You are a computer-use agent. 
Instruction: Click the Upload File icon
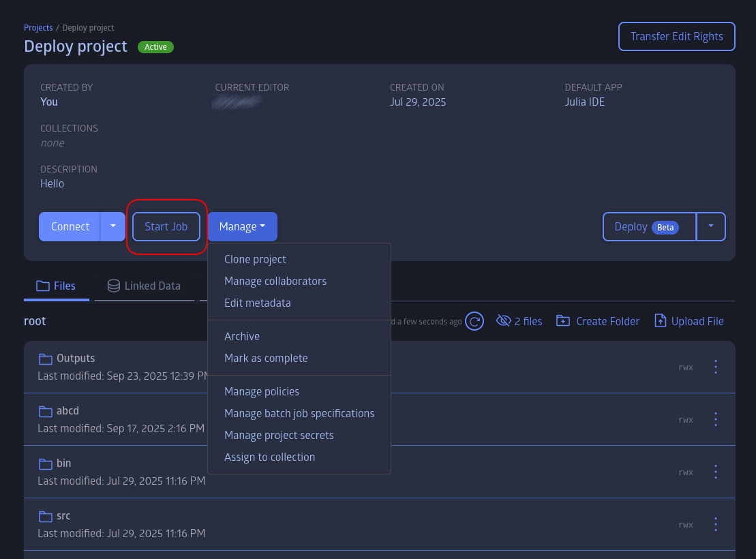pos(660,321)
